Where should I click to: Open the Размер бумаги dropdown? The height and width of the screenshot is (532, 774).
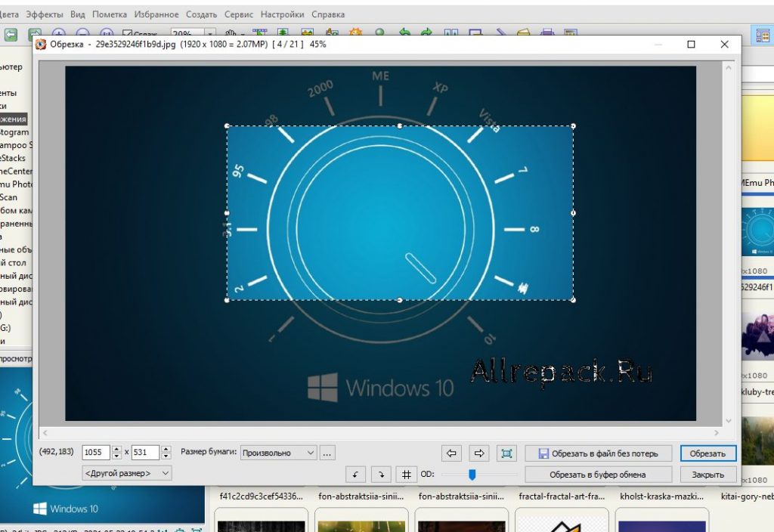[278, 453]
